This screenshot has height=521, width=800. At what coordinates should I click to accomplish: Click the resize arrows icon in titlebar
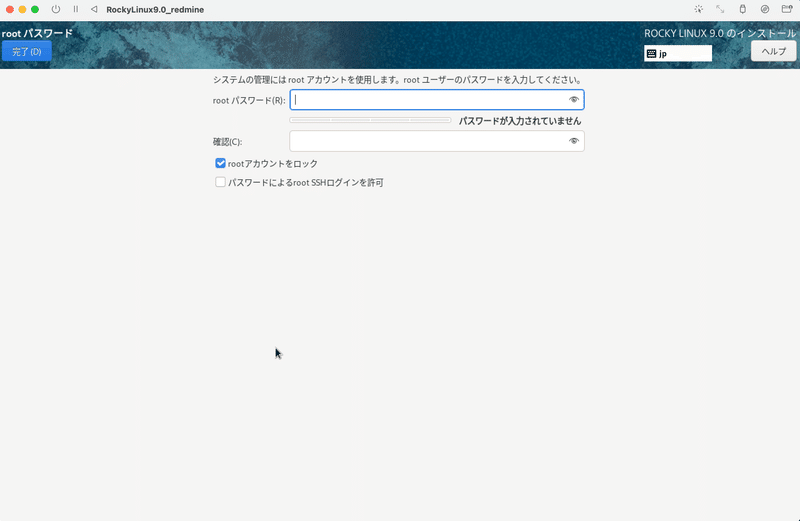[x=720, y=9]
